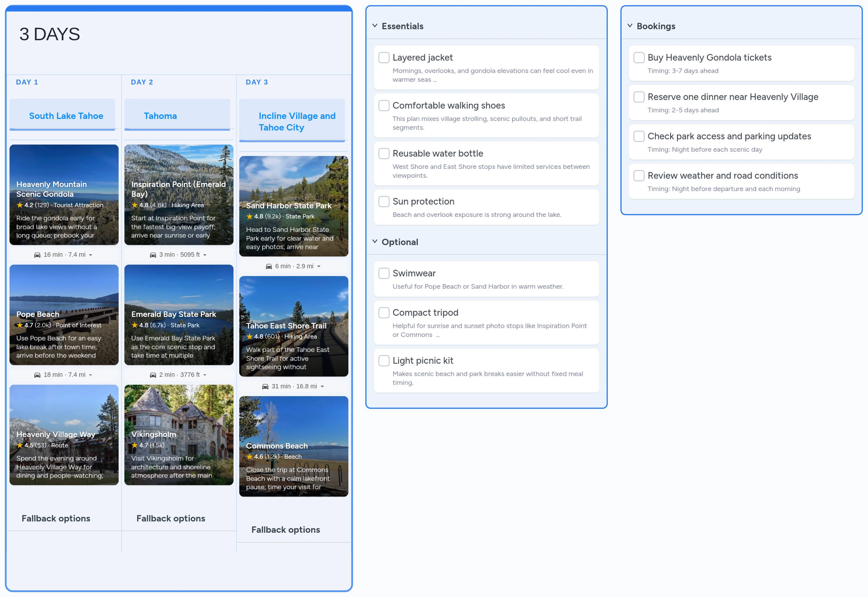Open Day 3 Fallback options

285,529
